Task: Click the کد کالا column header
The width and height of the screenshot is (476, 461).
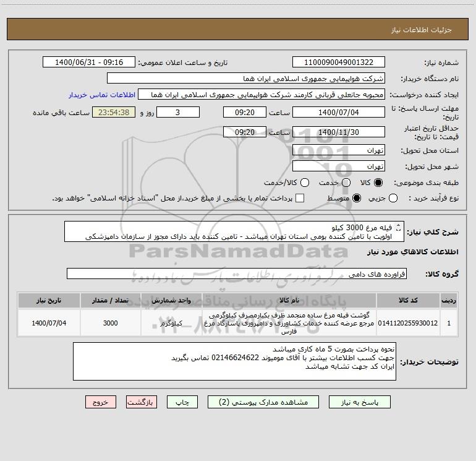Action: pos(408,300)
